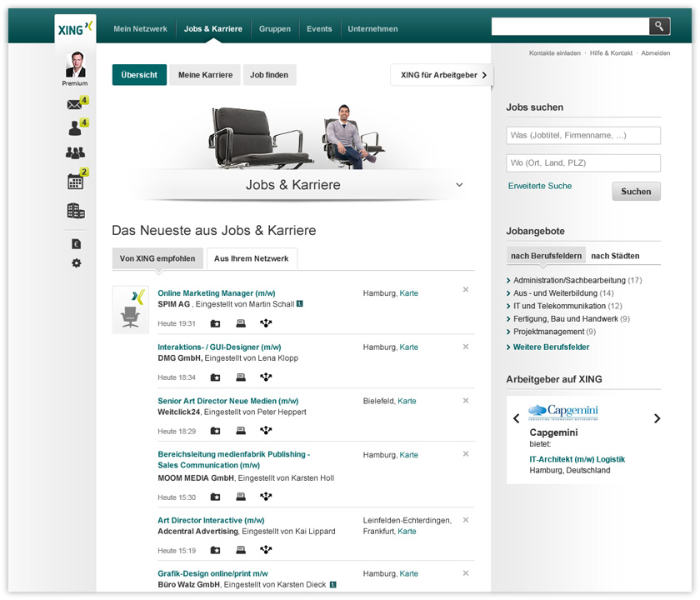The width and height of the screenshot is (700, 600).
Task: Show Weitere Berufsfelder
Action: click(x=547, y=347)
